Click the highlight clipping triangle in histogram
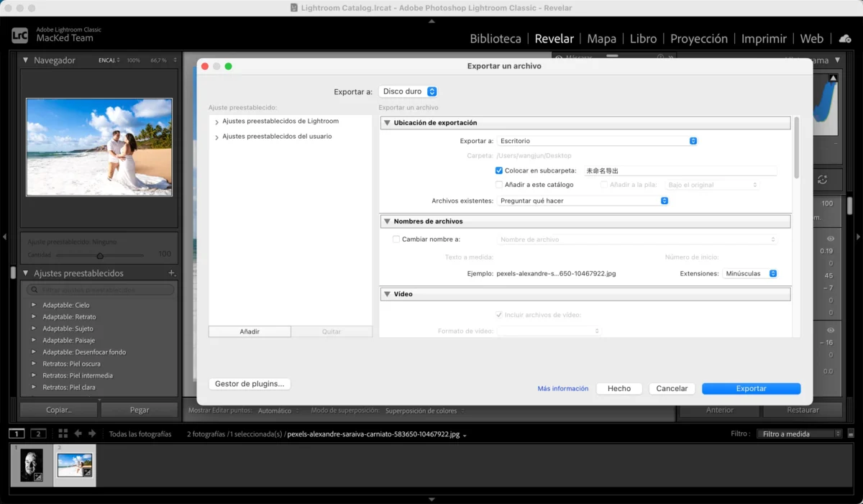 [x=833, y=78]
